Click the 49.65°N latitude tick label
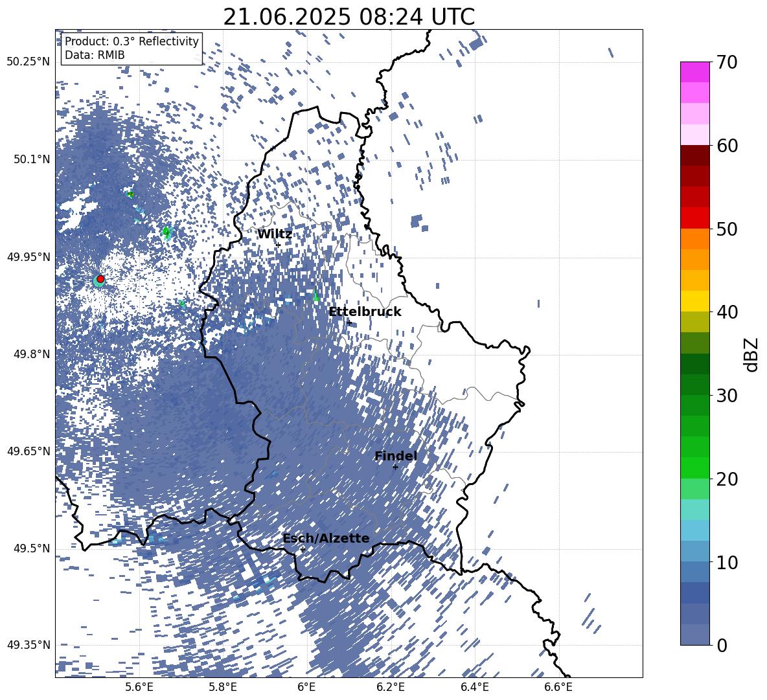The image size is (767, 700). [x=29, y=451]
